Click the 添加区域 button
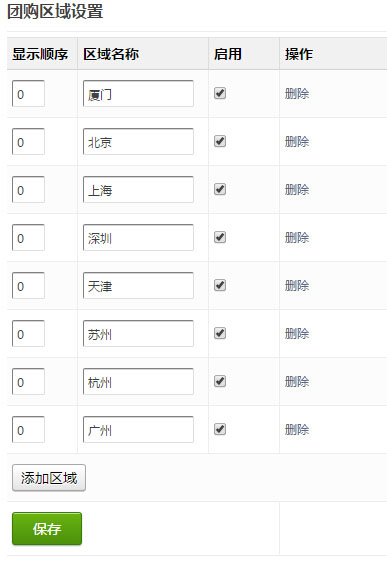The width and height of the screenshot is (387, 568). pyautogui.click(x=49, y=478)
